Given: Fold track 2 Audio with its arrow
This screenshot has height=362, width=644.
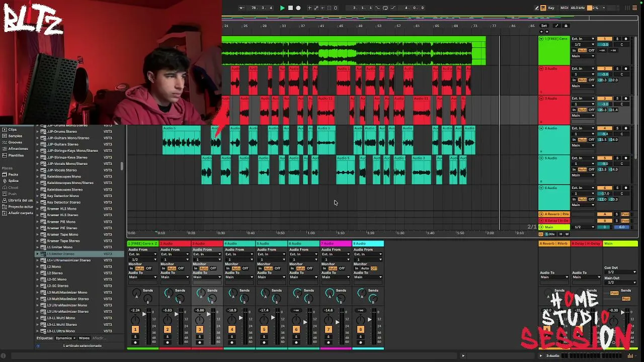Looking at the screenshot, I should [541, 68].
